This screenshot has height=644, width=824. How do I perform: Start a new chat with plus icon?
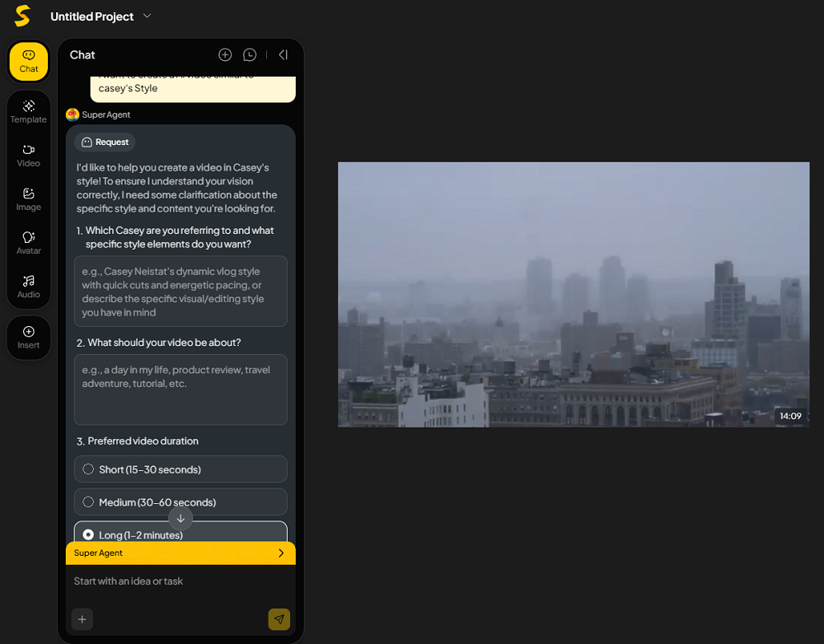click(225, 55)
